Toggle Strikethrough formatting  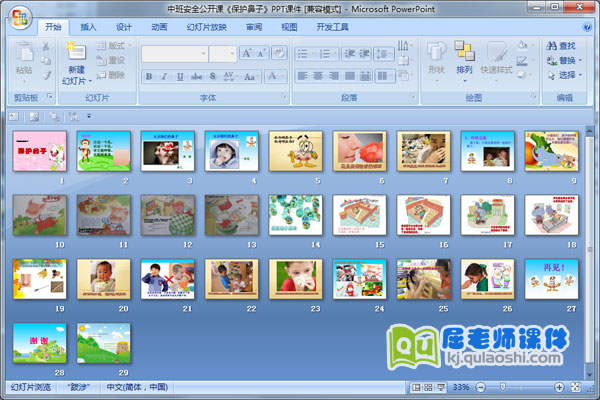coord(196,76)
